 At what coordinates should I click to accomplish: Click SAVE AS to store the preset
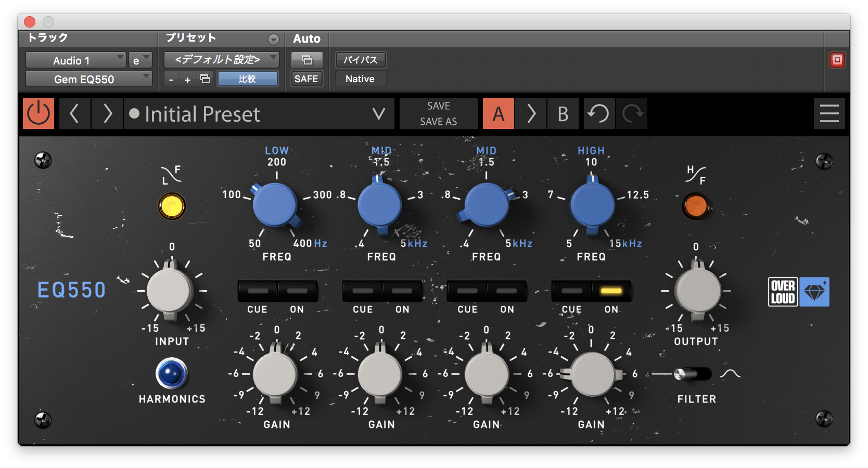[438, 122]
